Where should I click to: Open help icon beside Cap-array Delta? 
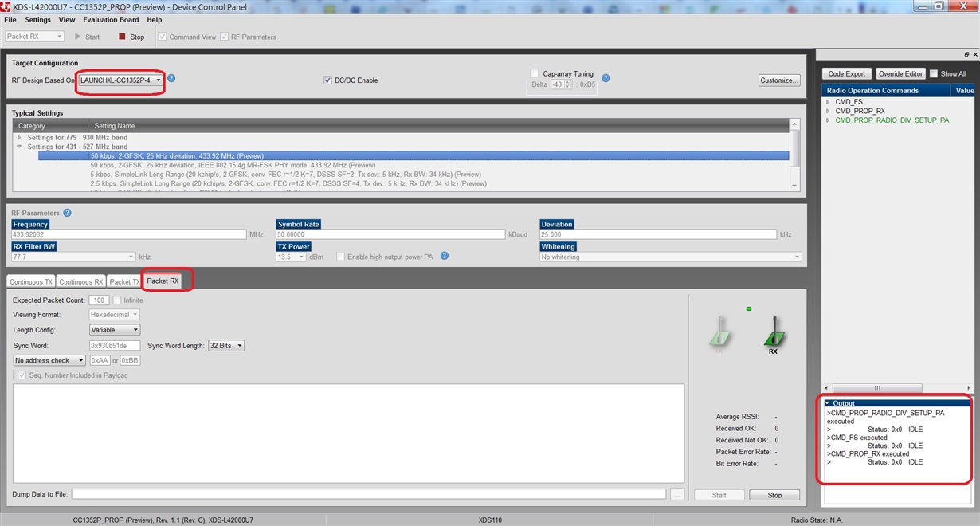(606, 78)
